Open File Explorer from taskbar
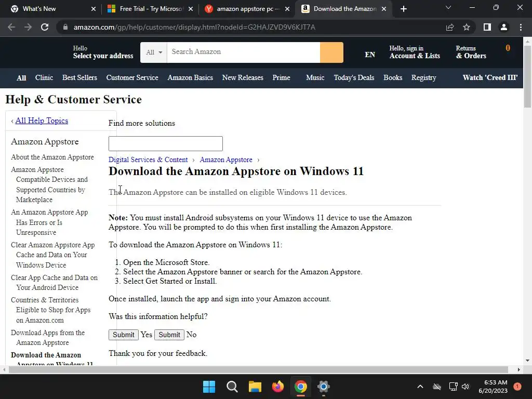This screenshot has height=399, width=532. (x=255, y=387)
